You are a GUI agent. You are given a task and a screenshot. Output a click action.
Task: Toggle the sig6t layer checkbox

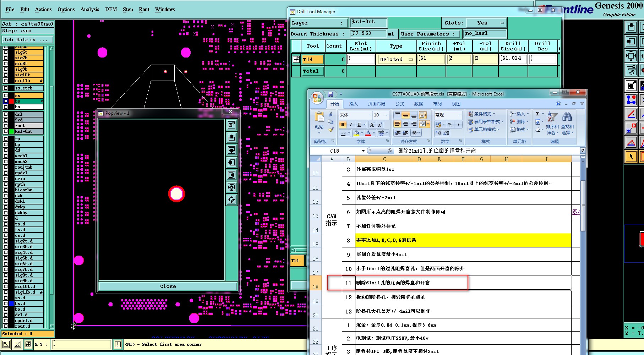pos(6,52)
